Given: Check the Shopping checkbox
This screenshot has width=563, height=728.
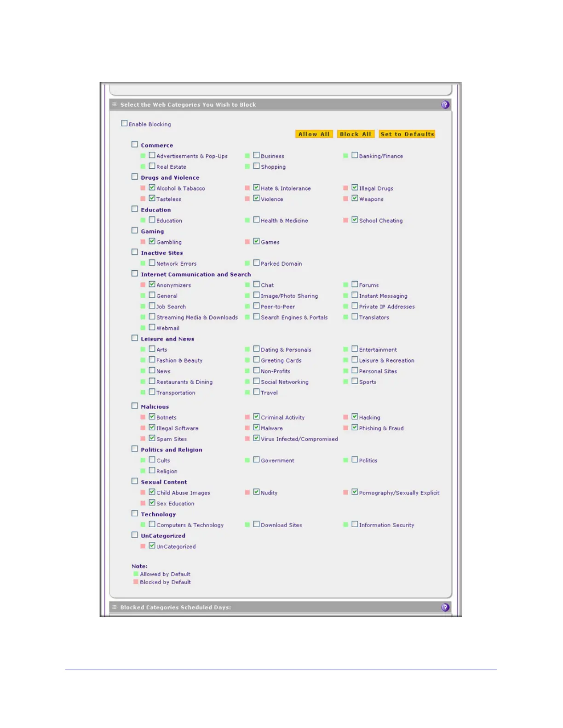Looking at the screenshot, I should tap(257, 166).
